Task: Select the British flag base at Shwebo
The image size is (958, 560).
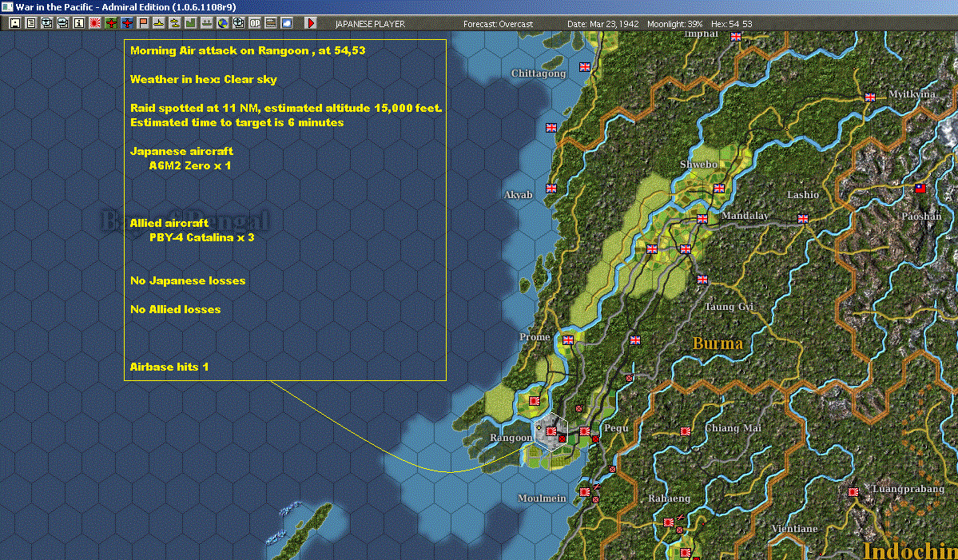Action: [x=719, y=188]
